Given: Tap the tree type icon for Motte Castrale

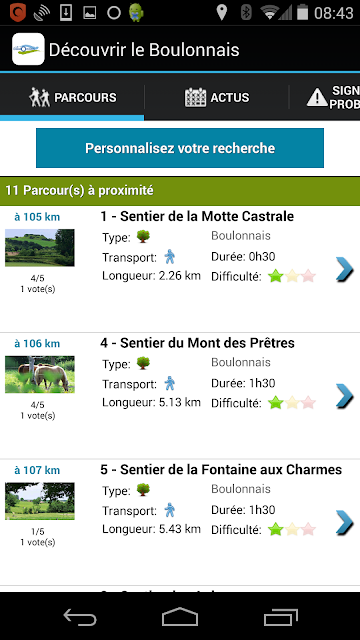Looking at the screenshot, I should click(x=143, y=236).
